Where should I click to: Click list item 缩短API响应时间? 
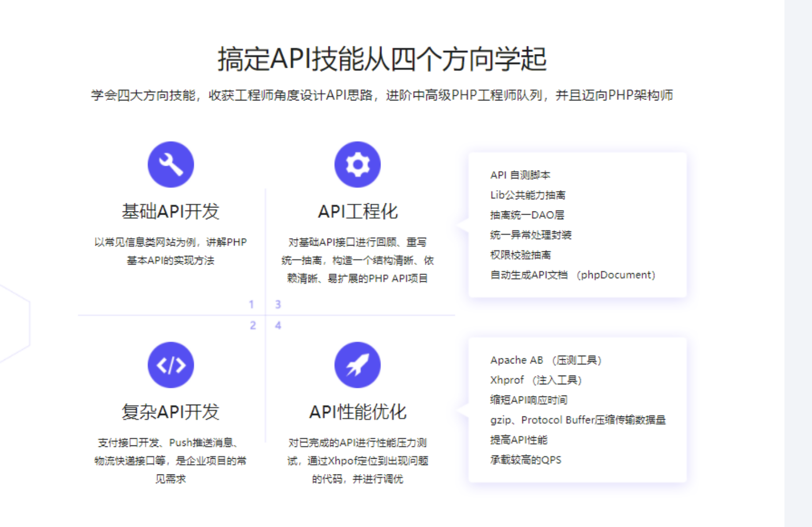[529, 400]
